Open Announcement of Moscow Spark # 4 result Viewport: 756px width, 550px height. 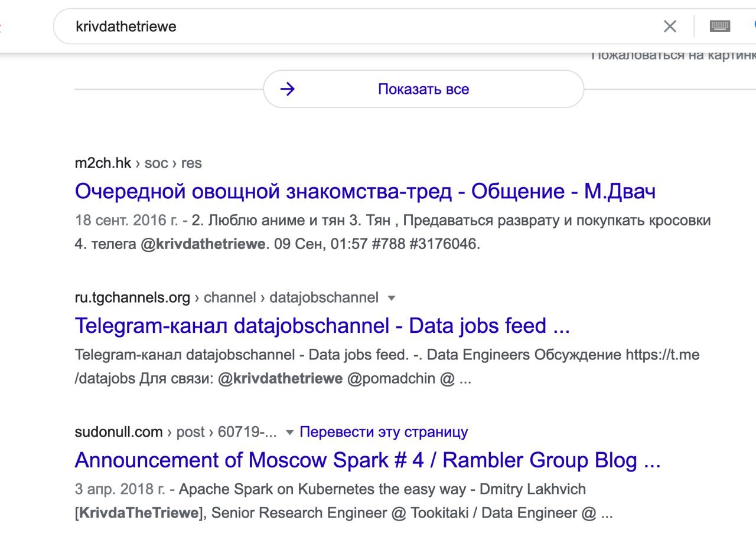(x=367, y=460)
